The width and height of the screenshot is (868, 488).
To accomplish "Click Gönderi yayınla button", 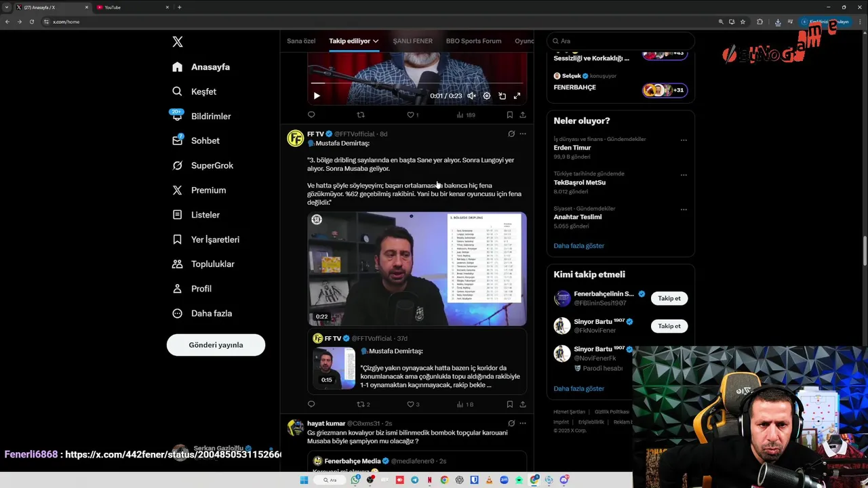I will pyautogui.click(x=216, y=345).
